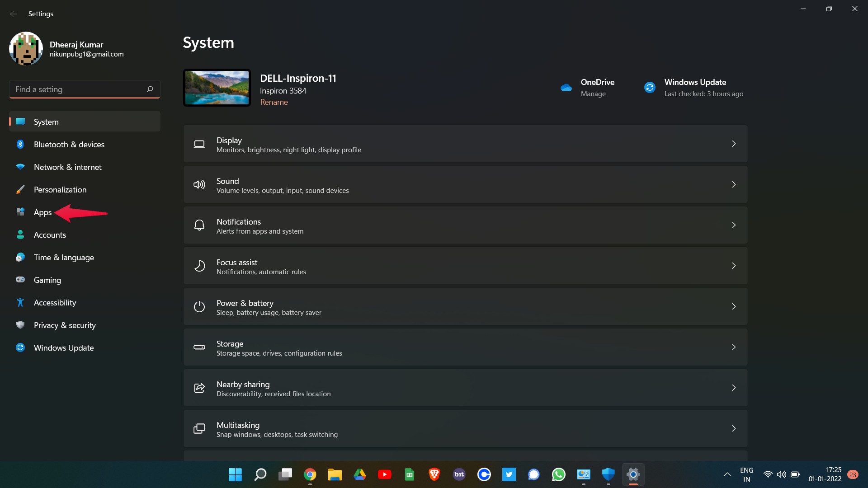The image size is (868, 488).
Task: Click Manage under OneDrive
Action: click(593, 94)
